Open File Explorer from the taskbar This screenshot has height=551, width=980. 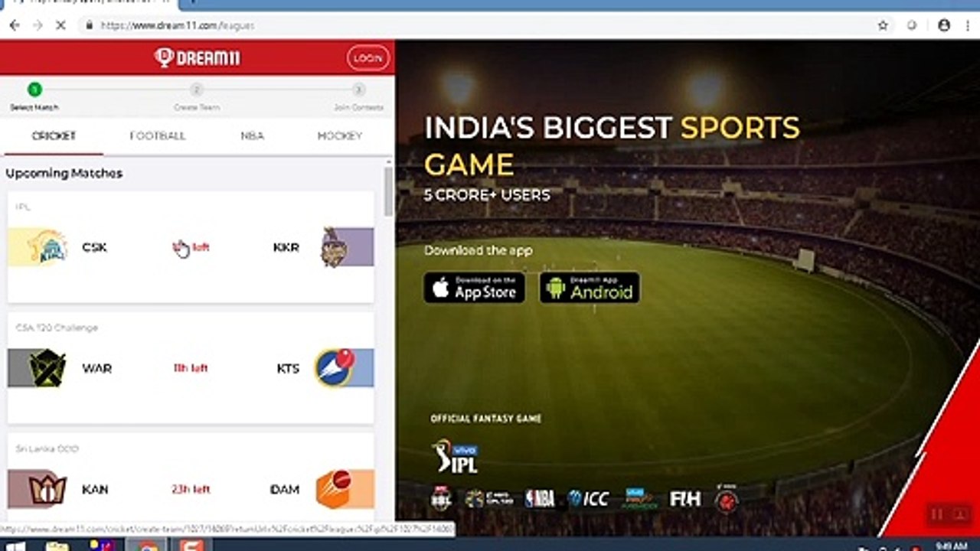click(57, 546)
